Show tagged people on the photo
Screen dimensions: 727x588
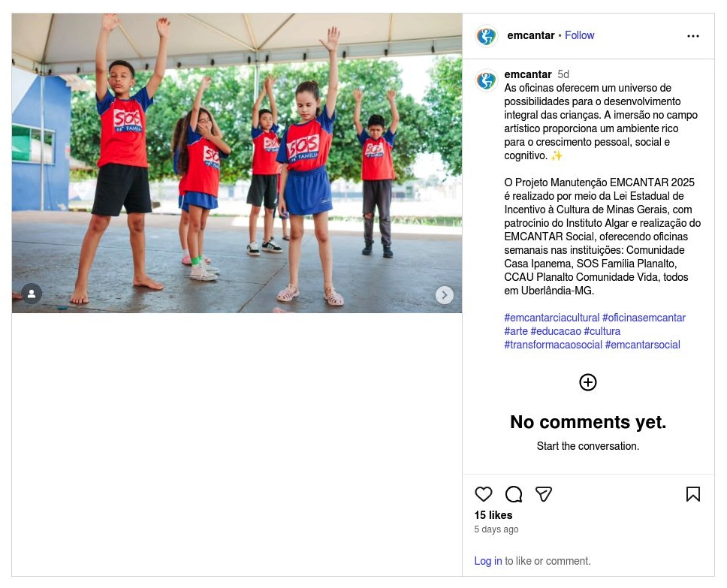pyautogui.click(x=32, y=294)
